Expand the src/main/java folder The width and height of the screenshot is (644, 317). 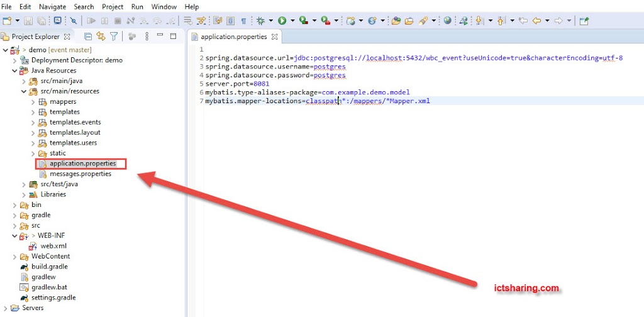23,81
